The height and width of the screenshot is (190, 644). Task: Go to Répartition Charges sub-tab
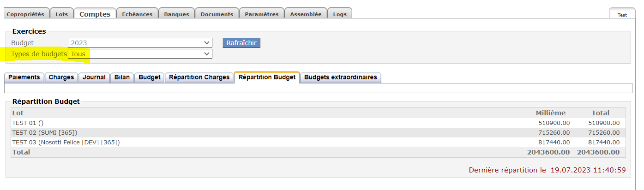(x=199, y=77)
